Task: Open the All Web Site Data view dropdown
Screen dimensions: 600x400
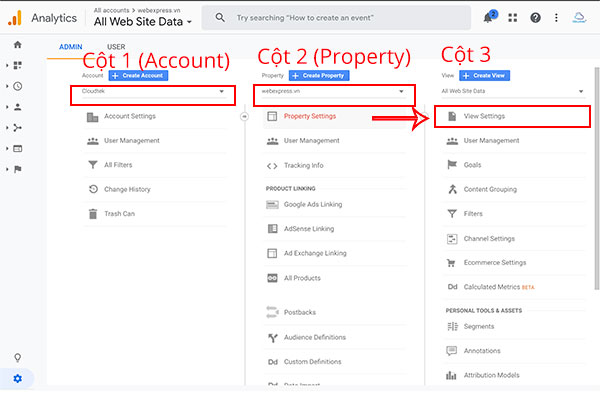Action: 511,93
